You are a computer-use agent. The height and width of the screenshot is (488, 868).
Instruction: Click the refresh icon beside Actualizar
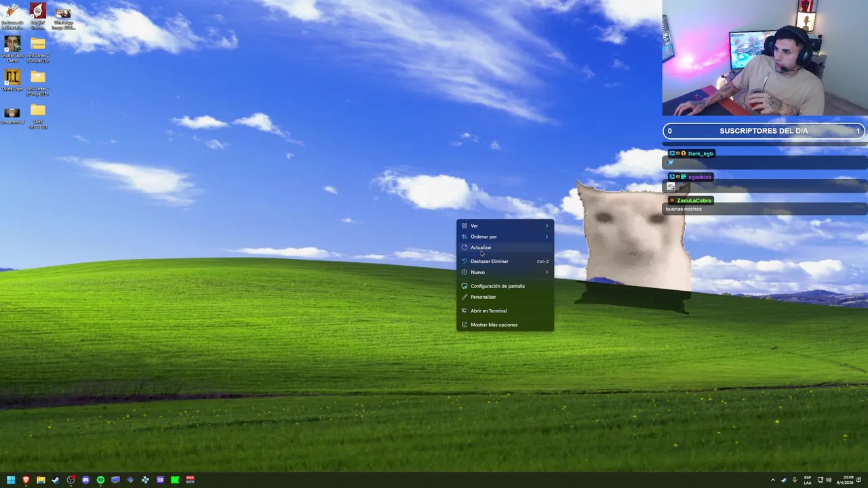pyautogui.click(x=465, y=247)
